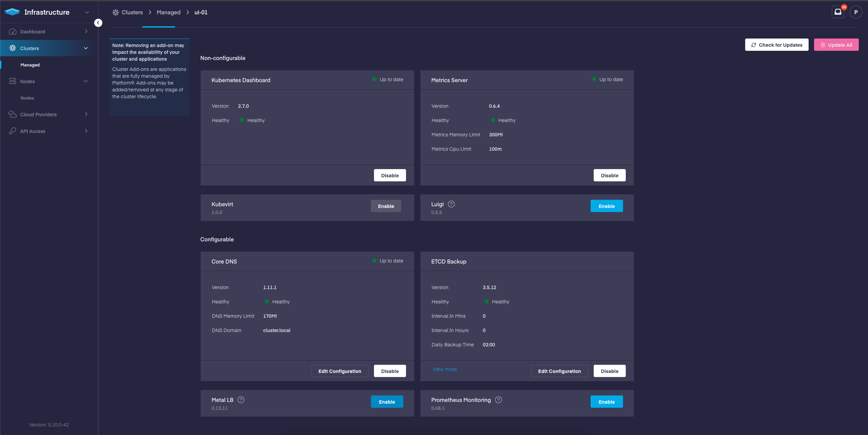The width and height of the screenshot is (868, 435).
Task: Select the Managed item under Clusters
Action: pos(30,65)
